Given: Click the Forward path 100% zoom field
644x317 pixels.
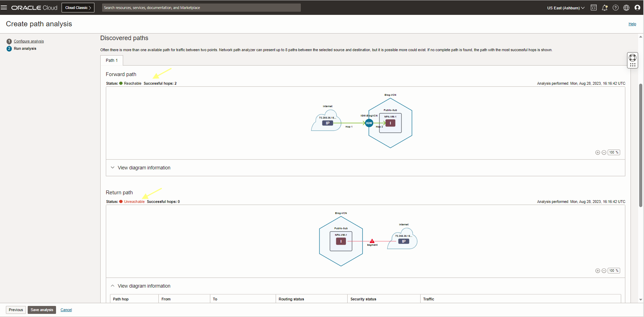Looking at the screenshot, I should (614, 152).
